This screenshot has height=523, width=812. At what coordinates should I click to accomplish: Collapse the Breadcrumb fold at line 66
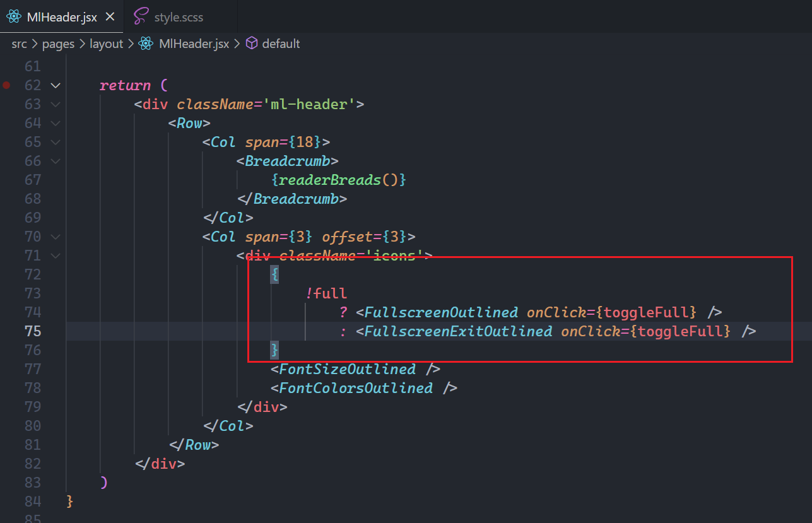56,161
